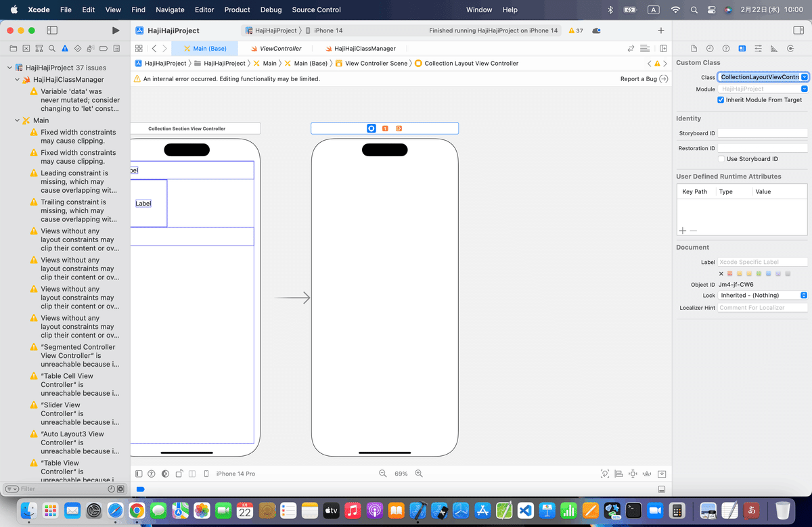Show the Identity inspector
Screen dimensions: 812x527
pyautogui.click(x=742, y=49)
